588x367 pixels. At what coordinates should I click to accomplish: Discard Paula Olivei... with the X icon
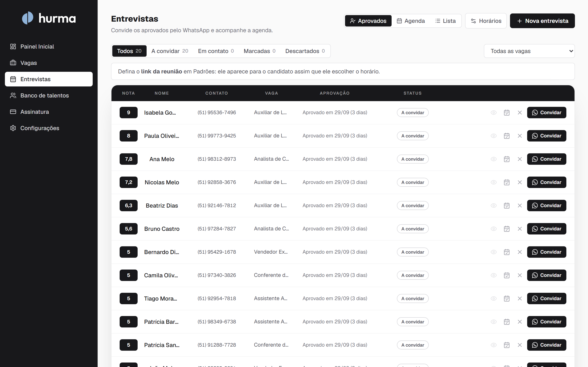coord(520,136)
